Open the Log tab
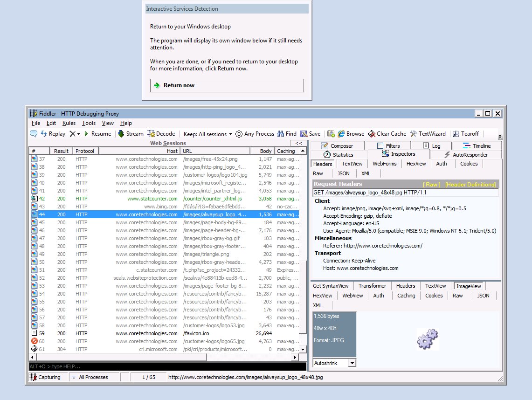Screen dimensions: 532x400 point(432,146)
